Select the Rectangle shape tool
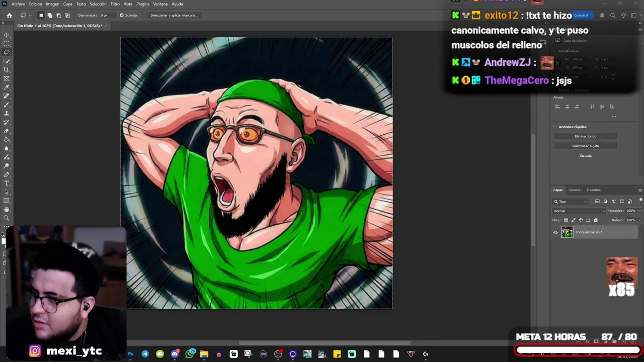 (x=7, y=201)
